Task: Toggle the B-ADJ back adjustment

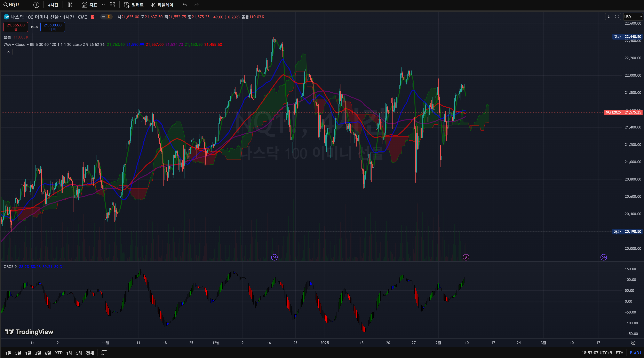Action: click(635, 353)
